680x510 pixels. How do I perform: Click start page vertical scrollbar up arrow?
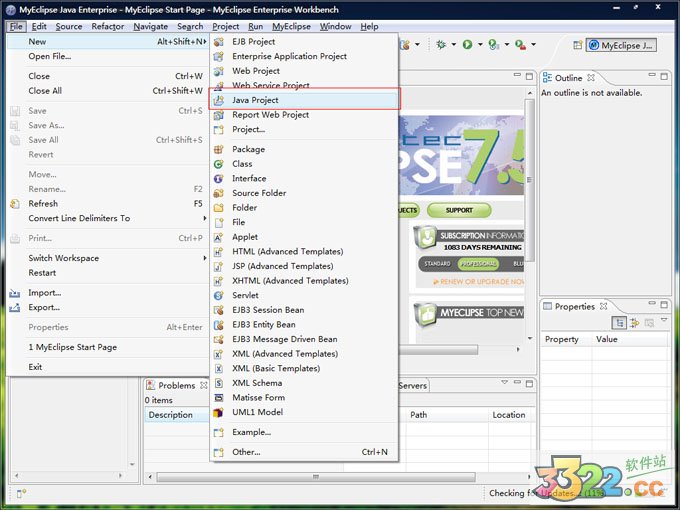[x=530, y=93]
